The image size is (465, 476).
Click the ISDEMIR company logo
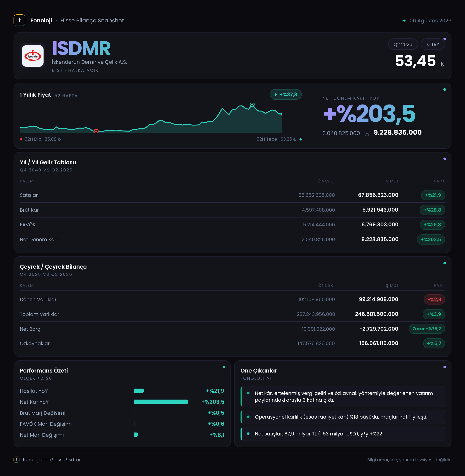pyautogui.click(x=33, y=56)
